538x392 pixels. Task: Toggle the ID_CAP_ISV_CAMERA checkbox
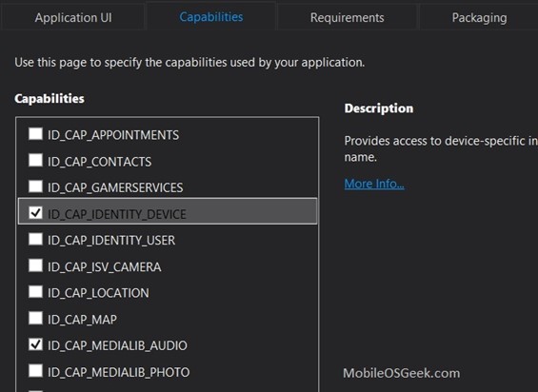(x=35, y=265)
